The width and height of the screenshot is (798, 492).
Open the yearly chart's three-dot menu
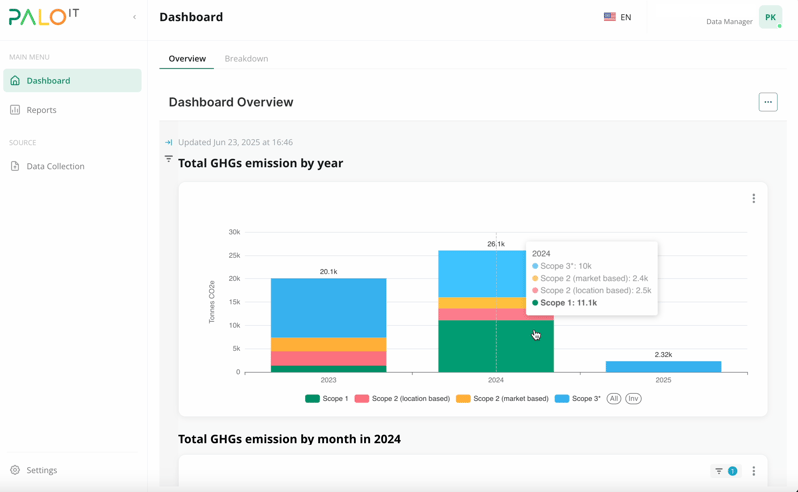coord(753,199)
